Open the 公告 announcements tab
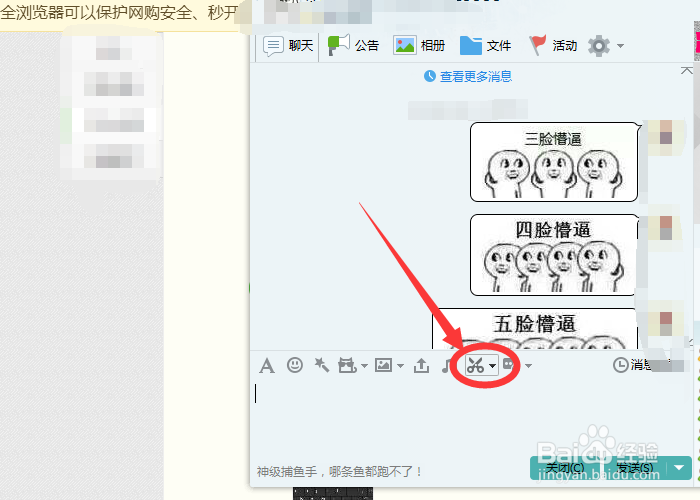Viewport: 700px width, 500px height. [x=353, y=46]
